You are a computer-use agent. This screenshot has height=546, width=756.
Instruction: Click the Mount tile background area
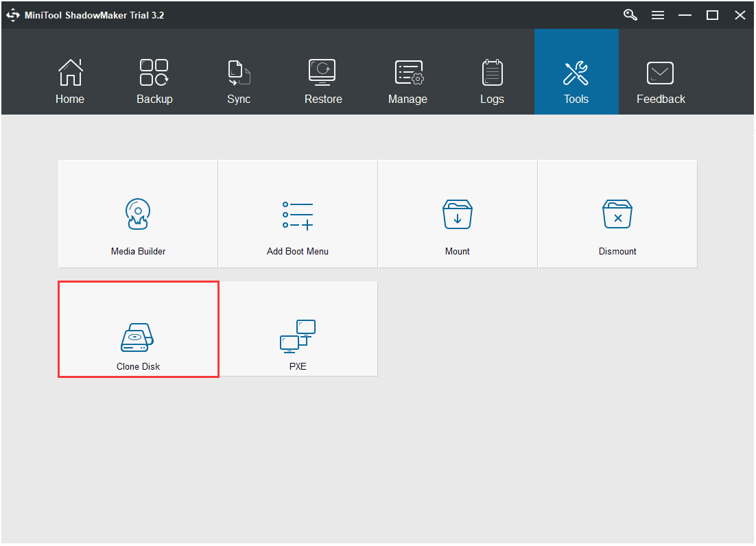click(x=457, y=185)
